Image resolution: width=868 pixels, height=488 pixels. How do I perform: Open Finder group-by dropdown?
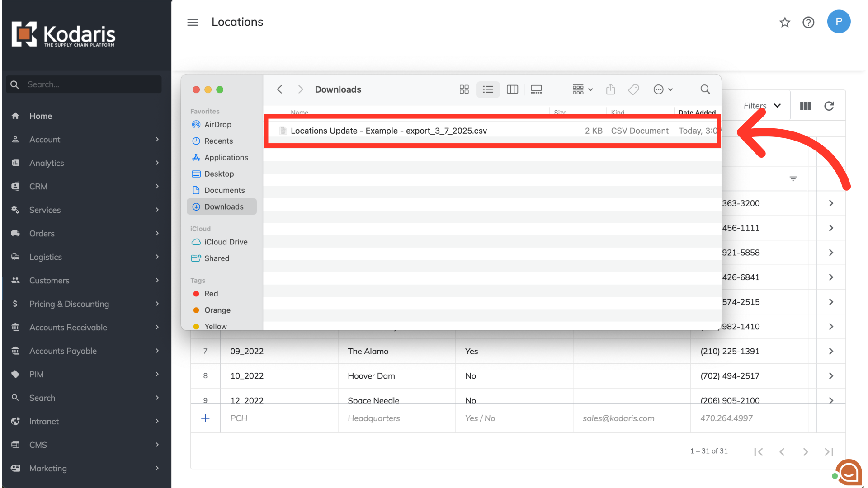pyautogui.click(x=582, y=89)
